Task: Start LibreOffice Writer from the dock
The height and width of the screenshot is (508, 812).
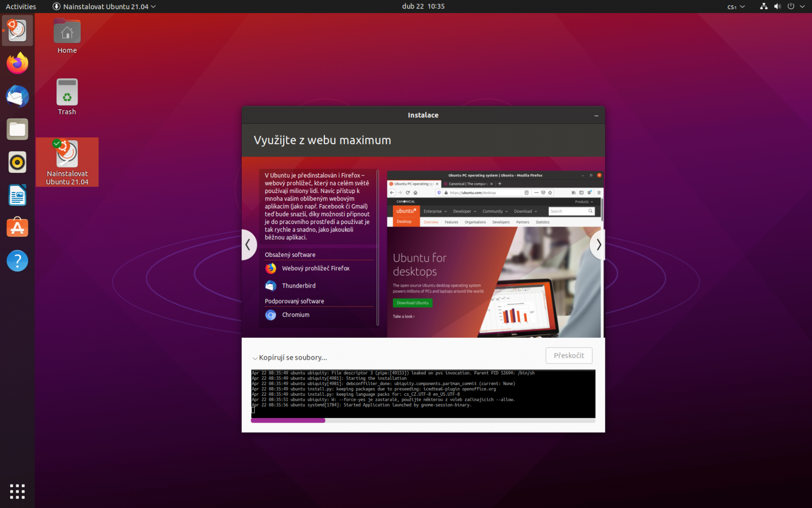Action: [x=17, y=195]
